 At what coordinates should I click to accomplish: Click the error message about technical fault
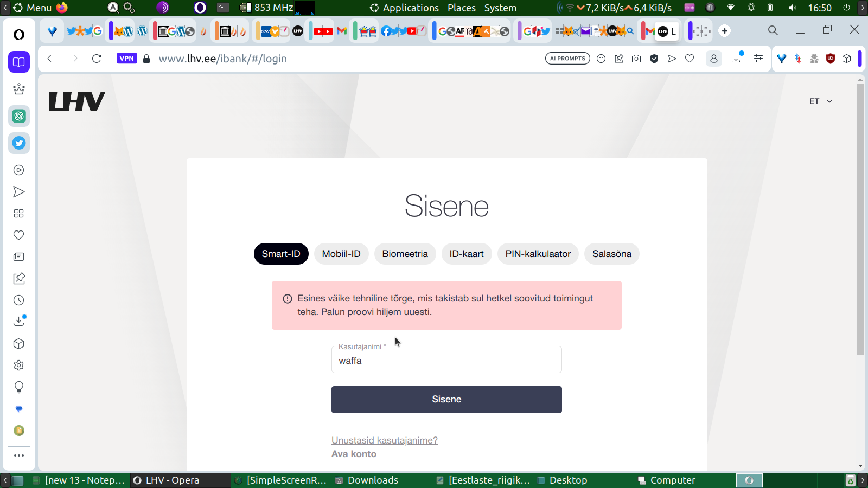446,305
